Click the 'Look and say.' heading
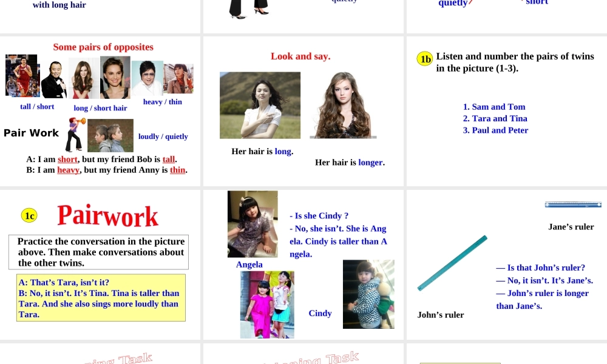Screen dimensions: 607x364 click(x=300, y=56)
